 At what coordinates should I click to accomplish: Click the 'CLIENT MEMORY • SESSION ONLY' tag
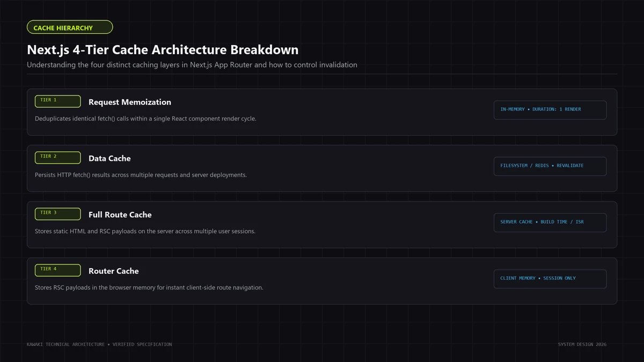(550, 279)
